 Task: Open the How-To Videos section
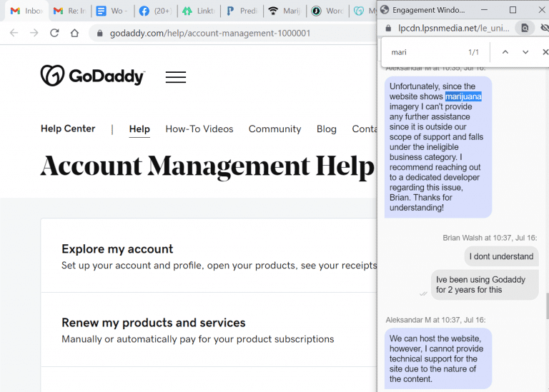[x=199, y=129]
